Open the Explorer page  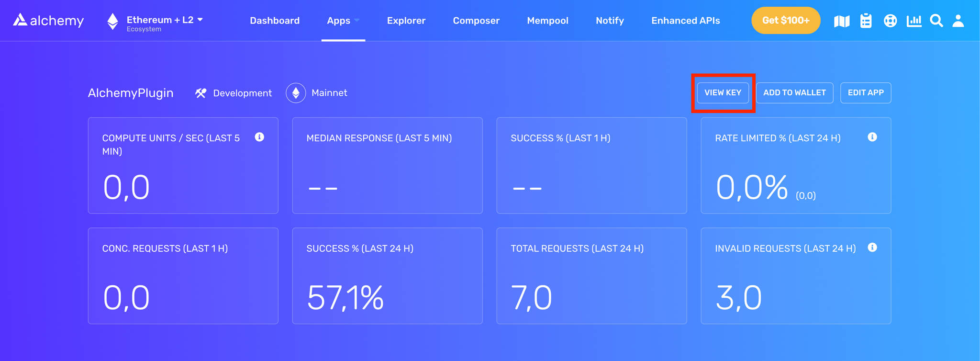click(x=406, y=21)
